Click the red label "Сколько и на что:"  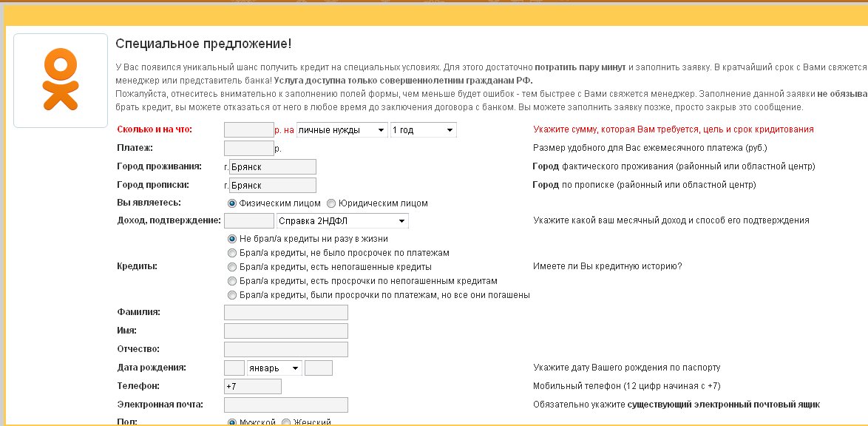155,129
